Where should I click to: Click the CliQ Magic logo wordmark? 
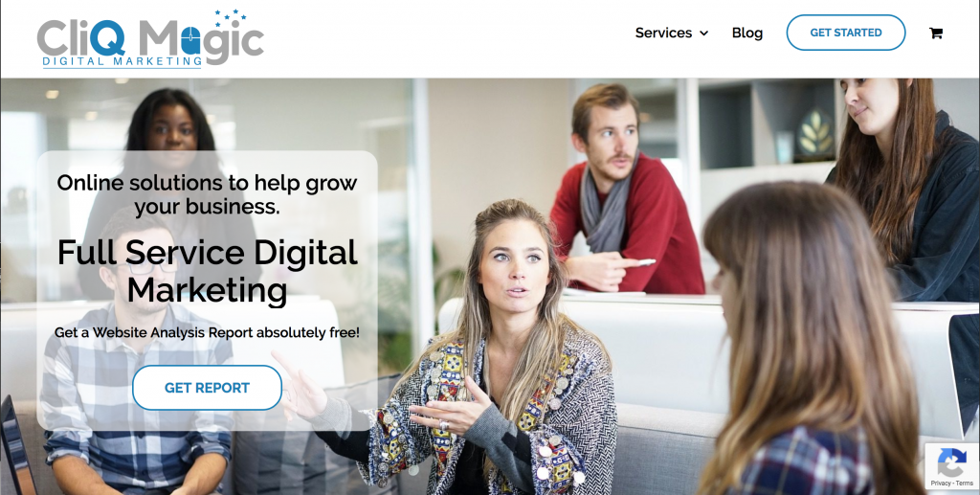coord(150,38)
